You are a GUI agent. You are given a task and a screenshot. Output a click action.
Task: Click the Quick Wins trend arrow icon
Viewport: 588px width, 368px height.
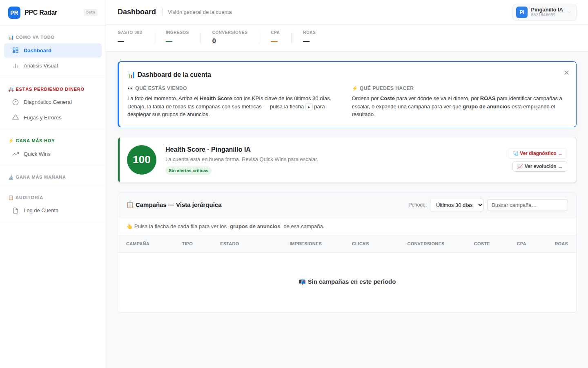coord(16,154)
